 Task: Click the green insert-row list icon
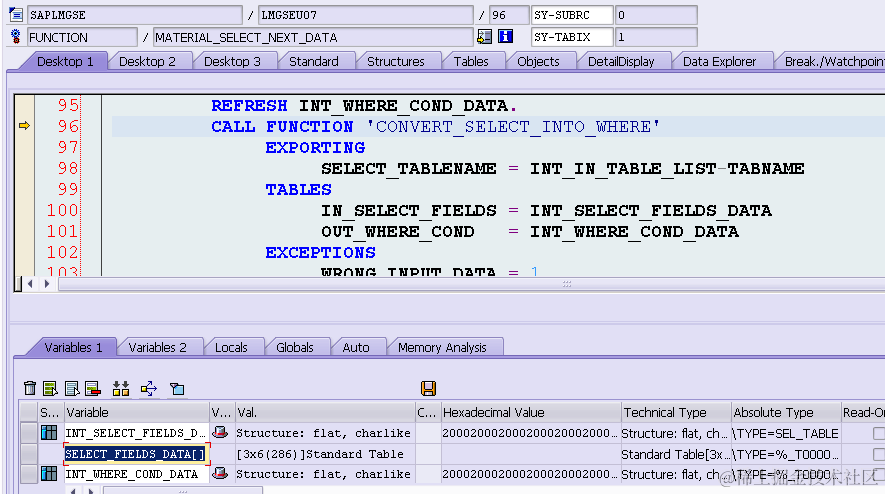pos(50,388)
